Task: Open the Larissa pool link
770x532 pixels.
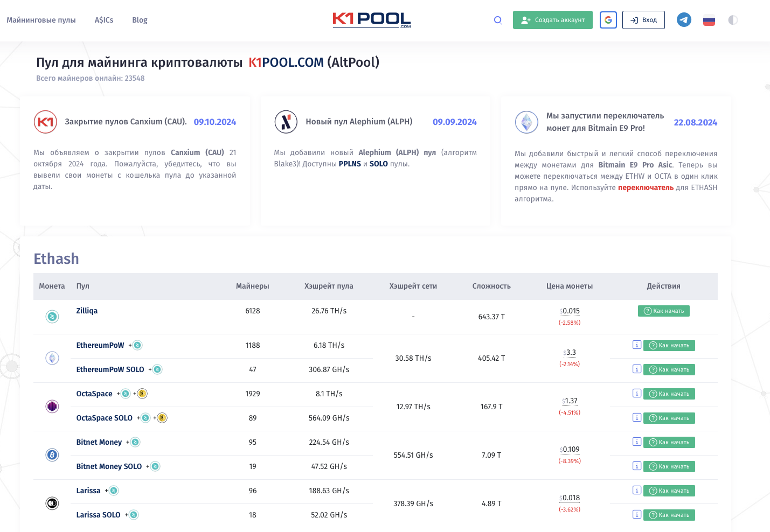Action: click(x=88, y=491)
